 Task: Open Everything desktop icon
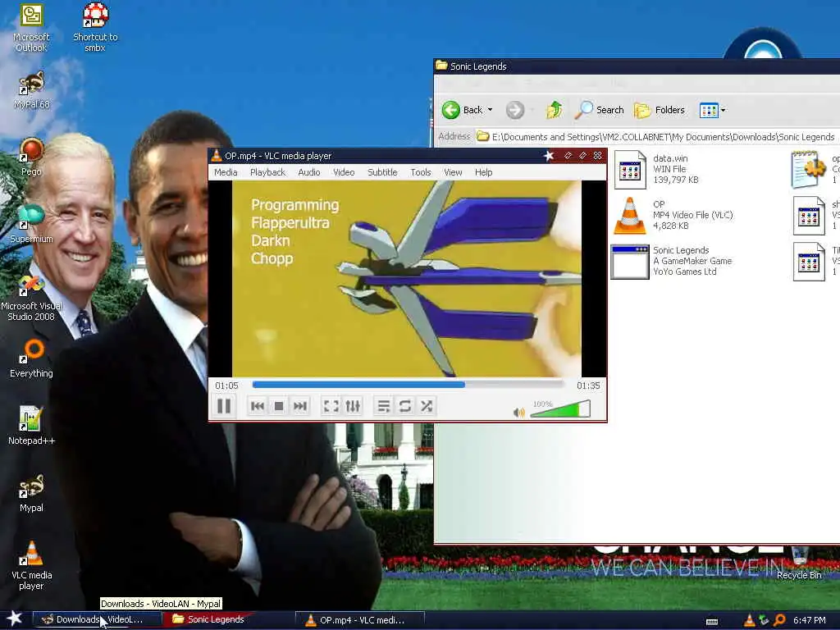32,358
